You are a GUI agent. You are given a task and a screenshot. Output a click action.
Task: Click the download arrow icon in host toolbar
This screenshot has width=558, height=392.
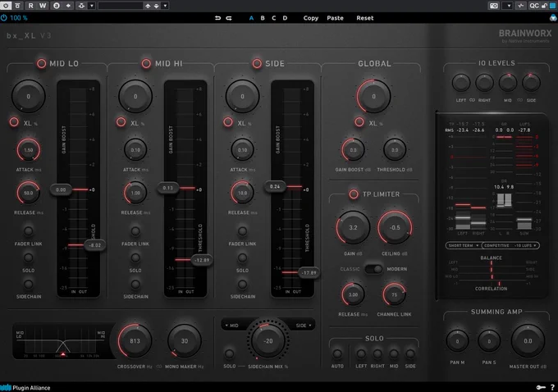(81, 6)
